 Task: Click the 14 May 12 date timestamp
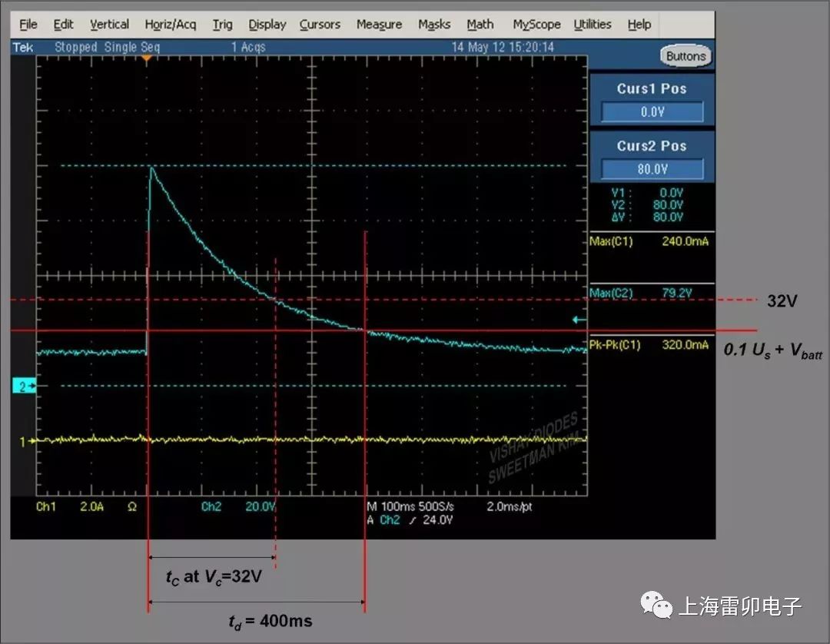[503, 47]
